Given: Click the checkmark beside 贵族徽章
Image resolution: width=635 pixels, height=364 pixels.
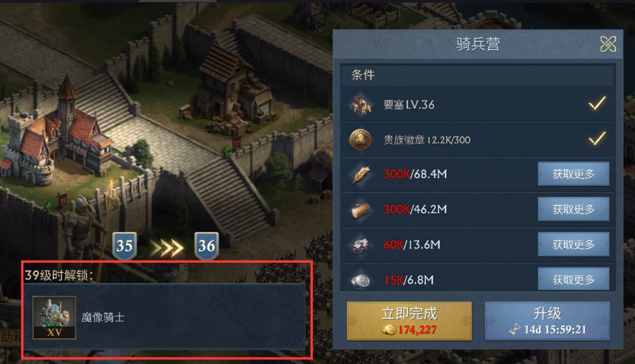Looking at the screenshot, I should click(597, 138).
